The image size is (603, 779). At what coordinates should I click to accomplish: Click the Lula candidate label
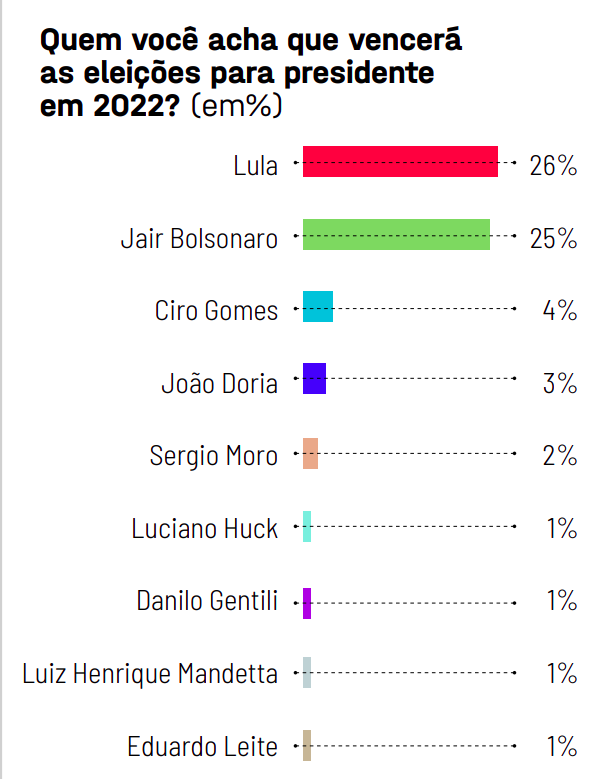point(255,164)
